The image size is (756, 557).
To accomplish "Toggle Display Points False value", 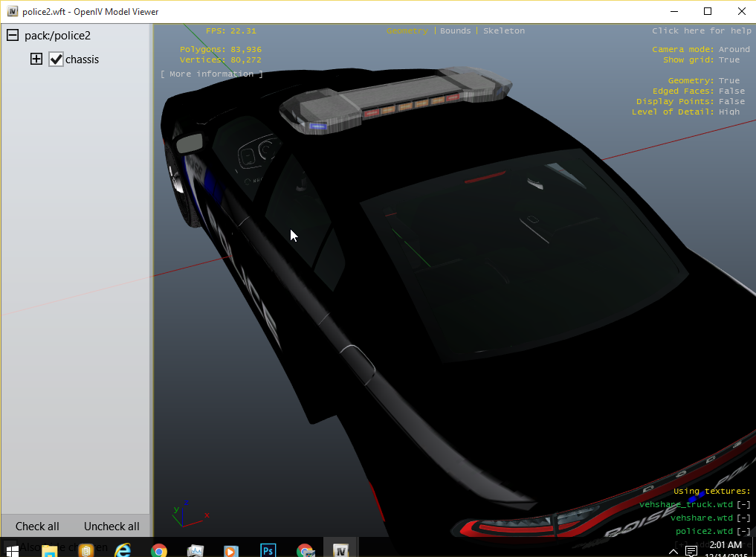I will (x=731, y=102).
